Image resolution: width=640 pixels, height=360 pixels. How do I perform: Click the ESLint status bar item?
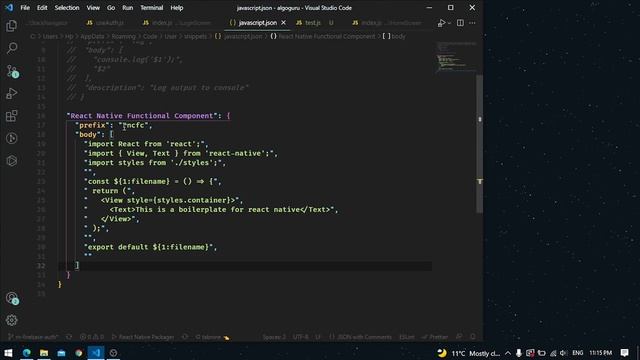tap(407, 337)
